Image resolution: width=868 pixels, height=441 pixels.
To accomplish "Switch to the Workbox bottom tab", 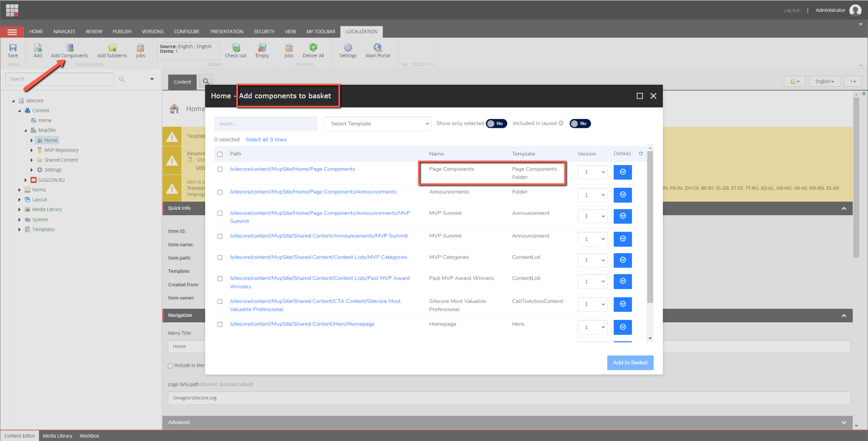I will click(89, 435).
